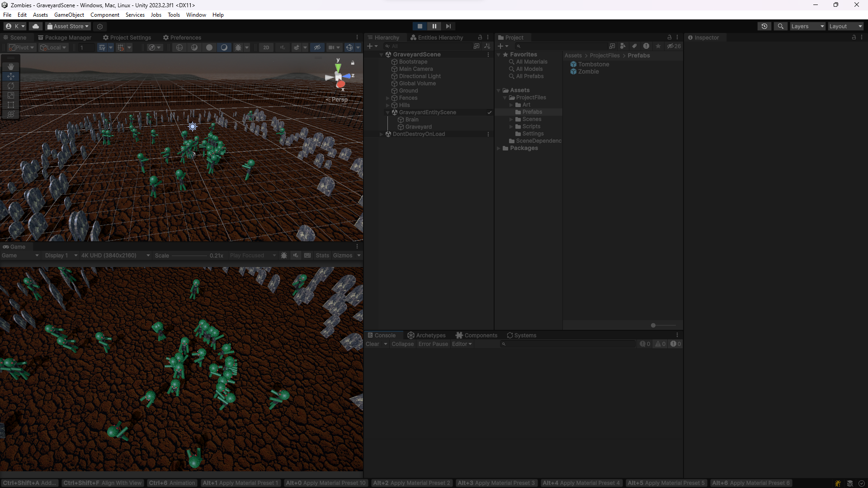Open the GameObject menu
The image size is (868, 488).
pyautogui.click(x=69, y=15)
